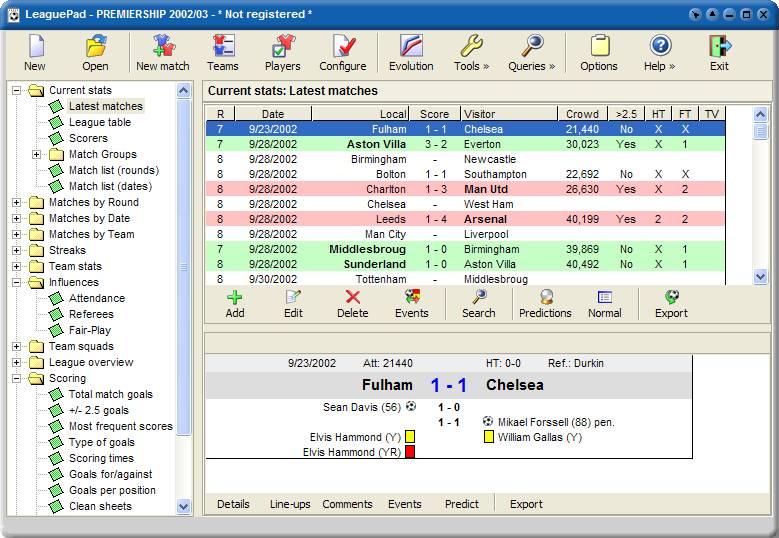Show the Evolution chart

(x=411, y=53)
